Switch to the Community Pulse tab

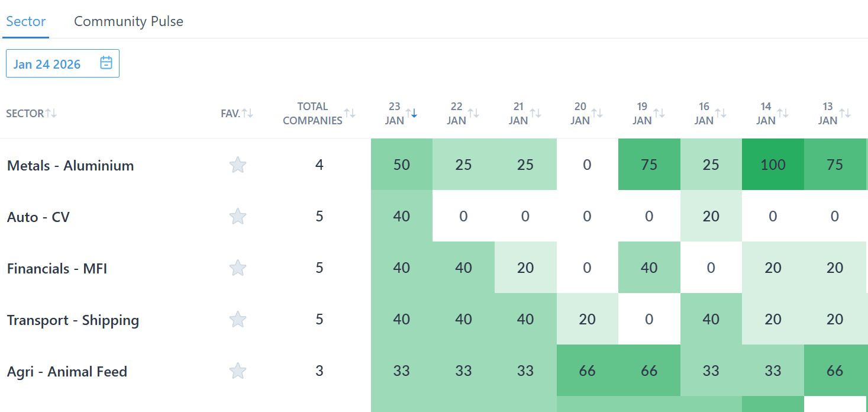(x=128, y=21)
